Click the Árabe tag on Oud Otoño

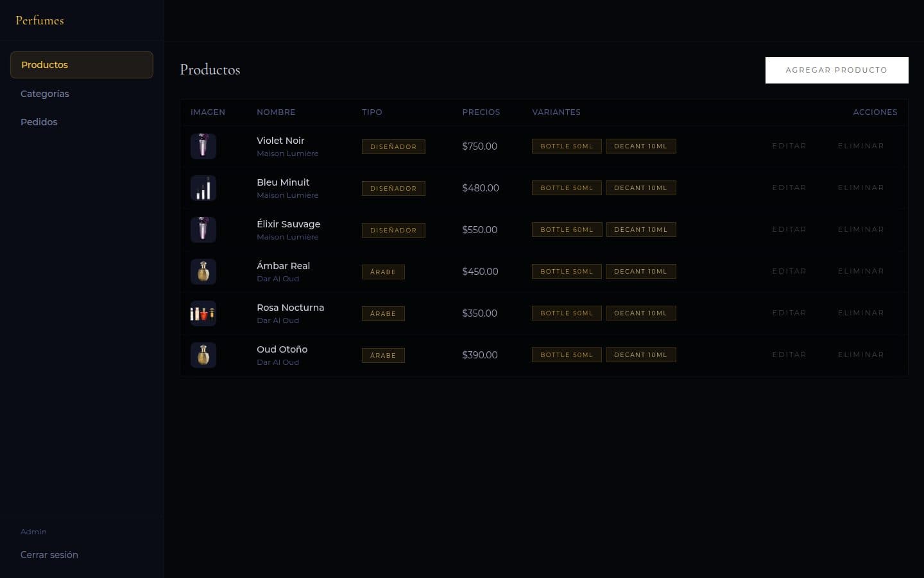(x=383, y=355)
